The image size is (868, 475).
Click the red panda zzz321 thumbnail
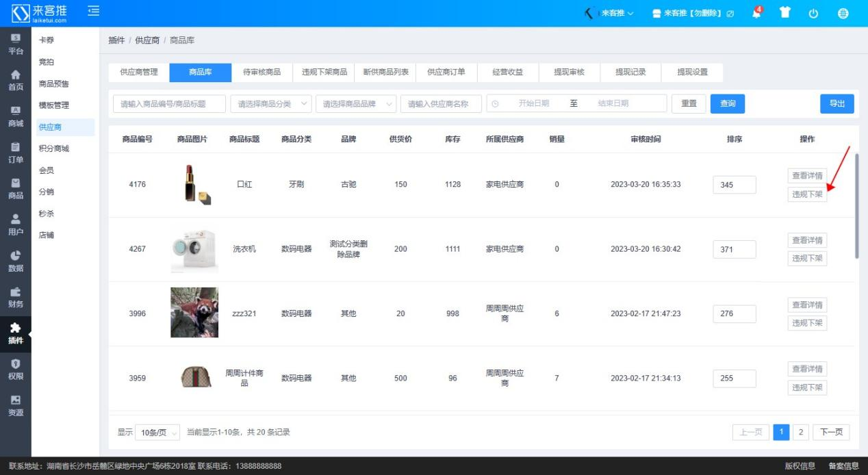(194, 313)
